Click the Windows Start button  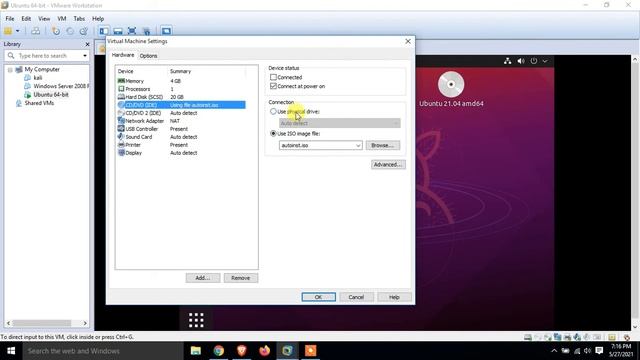(x=11, y=351)
